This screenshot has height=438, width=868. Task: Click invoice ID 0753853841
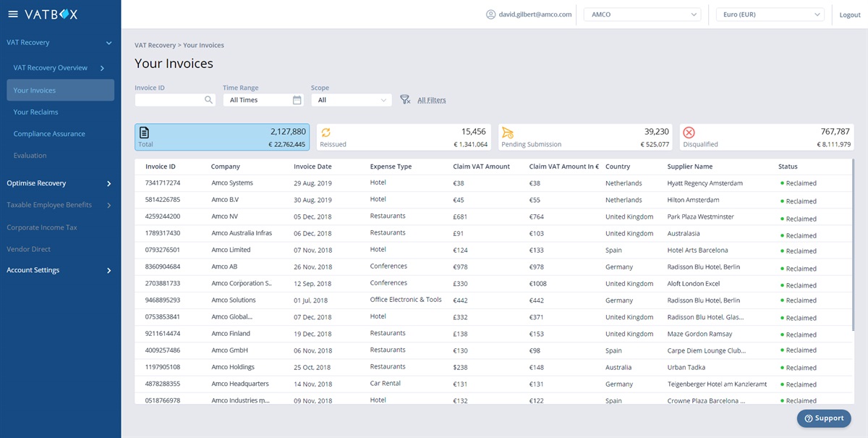[163, 317]
